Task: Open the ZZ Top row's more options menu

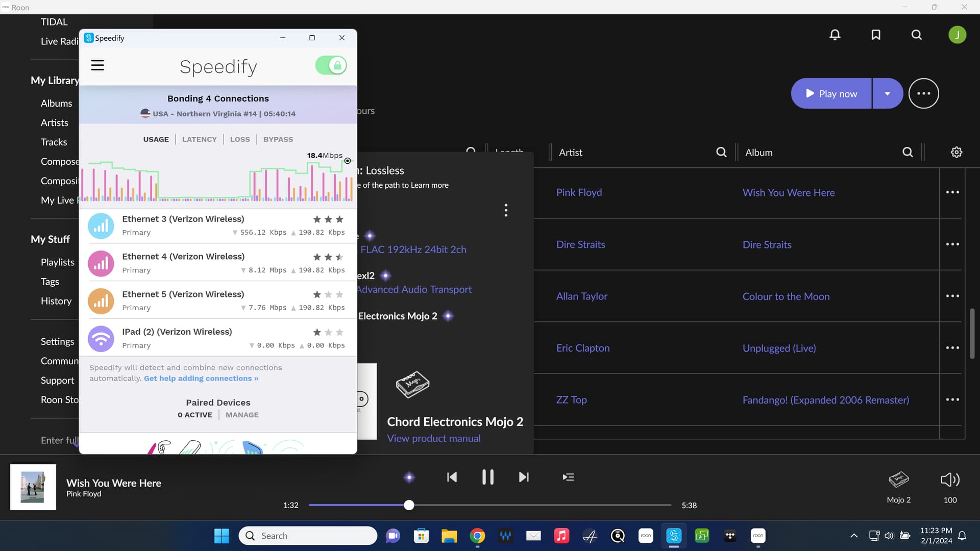Action: point(952,399)
